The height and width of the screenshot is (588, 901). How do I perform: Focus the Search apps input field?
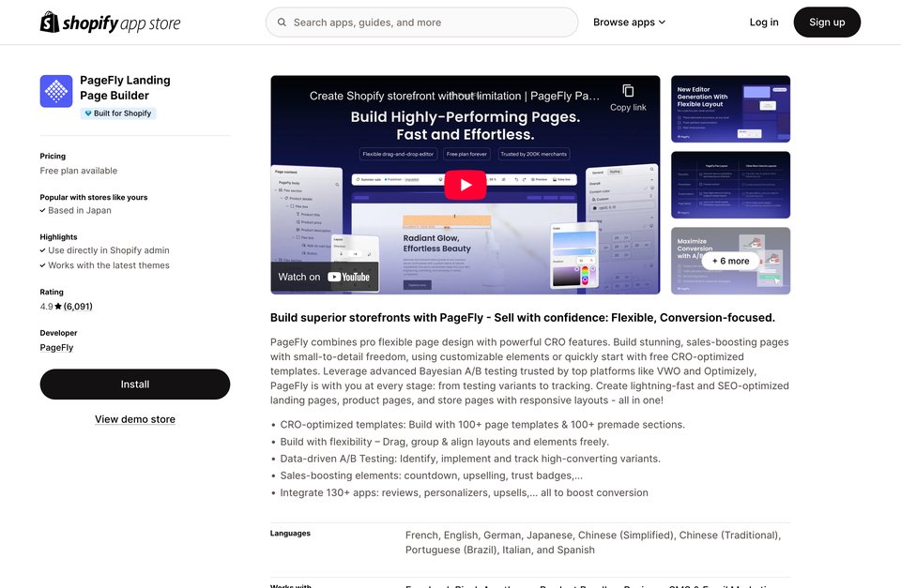pyautogui.click(x=421, y=23)
